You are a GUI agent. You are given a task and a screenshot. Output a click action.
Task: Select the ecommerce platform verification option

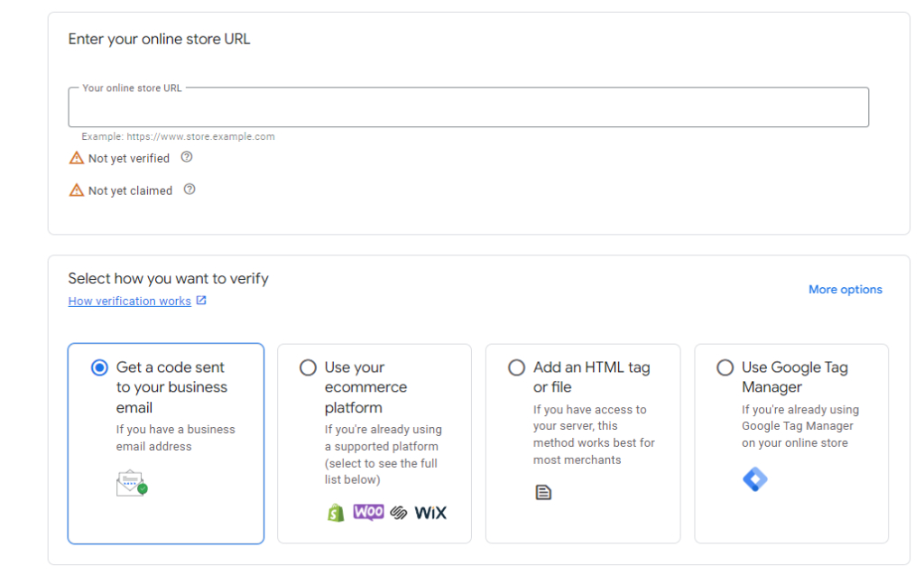308,367
